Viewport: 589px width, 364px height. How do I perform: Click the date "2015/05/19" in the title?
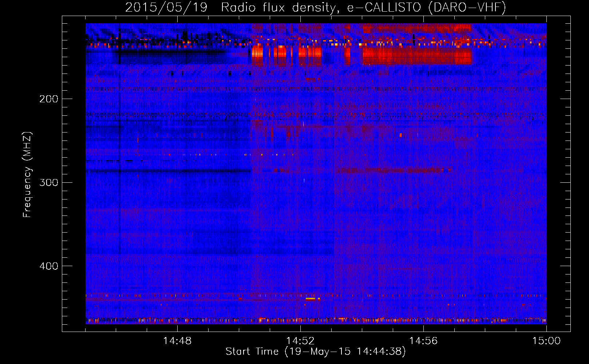(x=166, y=8)
